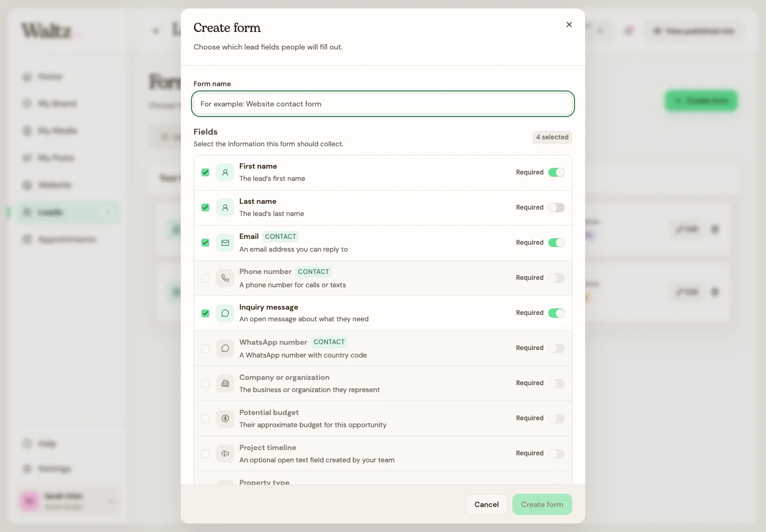Viewport: 766px width, 532px height.
Task: Uncheck the Email field checkbox
Action: (x=205, y=243)
